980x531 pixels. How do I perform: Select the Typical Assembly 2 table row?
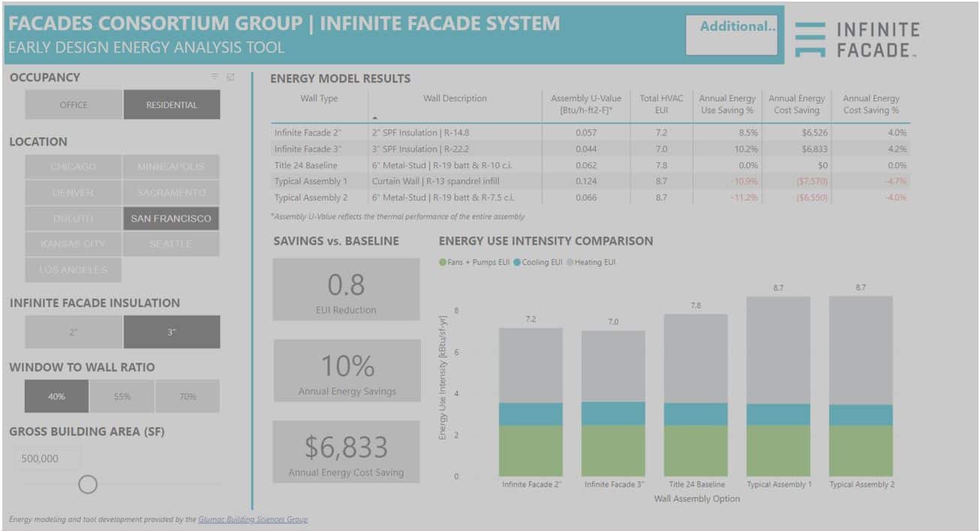tap(591, 198)
